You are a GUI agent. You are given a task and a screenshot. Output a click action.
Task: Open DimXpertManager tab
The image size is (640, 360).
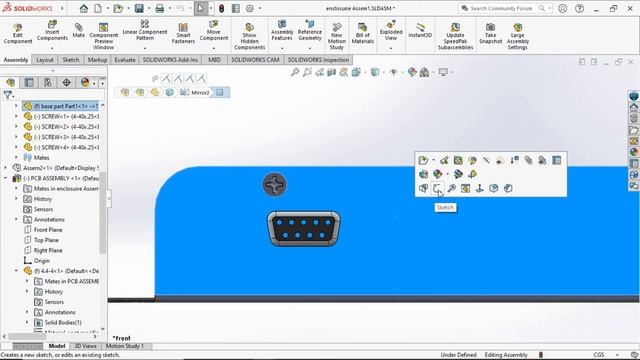pos(66,82)
